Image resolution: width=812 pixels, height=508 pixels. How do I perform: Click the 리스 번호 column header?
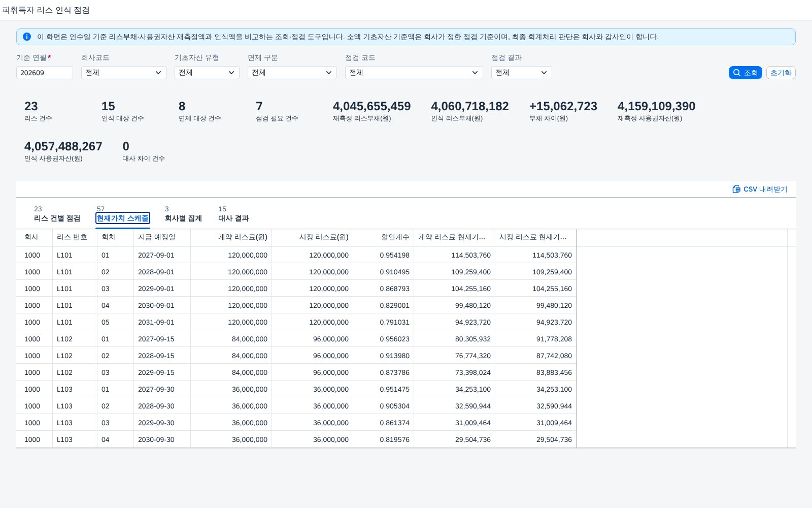(x=75, y=237)
